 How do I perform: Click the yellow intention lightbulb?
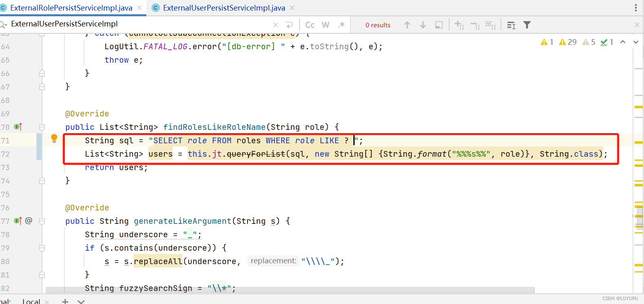(x=54, y=138)
